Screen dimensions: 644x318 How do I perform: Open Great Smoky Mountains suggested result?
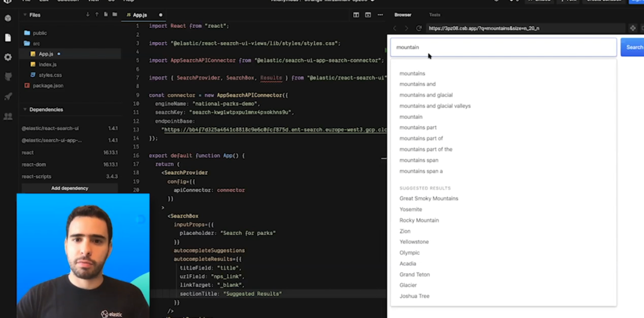[x=429, y=198]
